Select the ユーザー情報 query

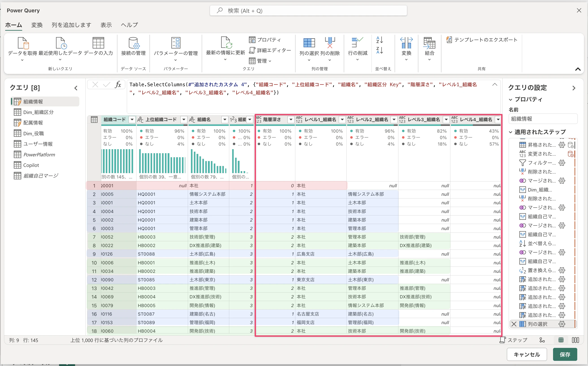[45, 144]
